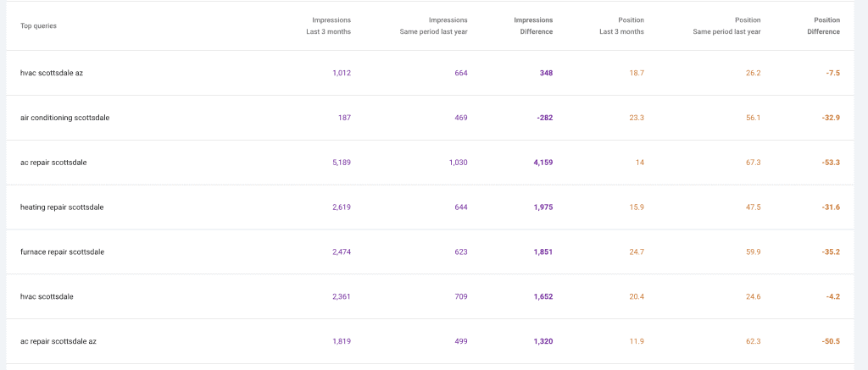Click last-year impressions value 469
The image size is (868, 370).
tap(461, 118)
